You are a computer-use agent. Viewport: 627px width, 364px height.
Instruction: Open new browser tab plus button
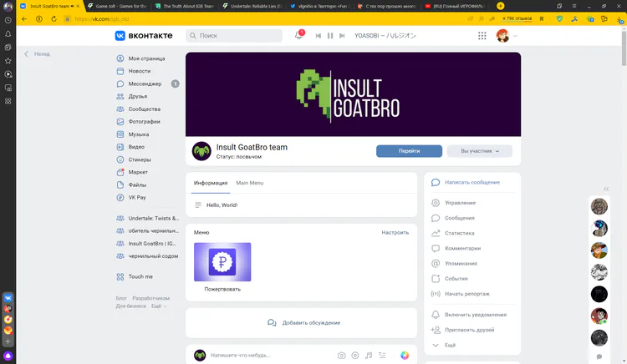pyautogui.click(x=500, y=6)
